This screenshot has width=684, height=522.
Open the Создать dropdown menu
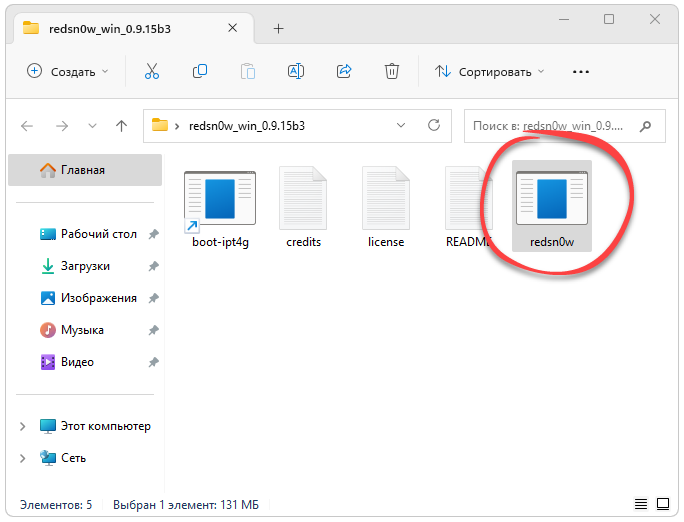[x=68, y=71]
